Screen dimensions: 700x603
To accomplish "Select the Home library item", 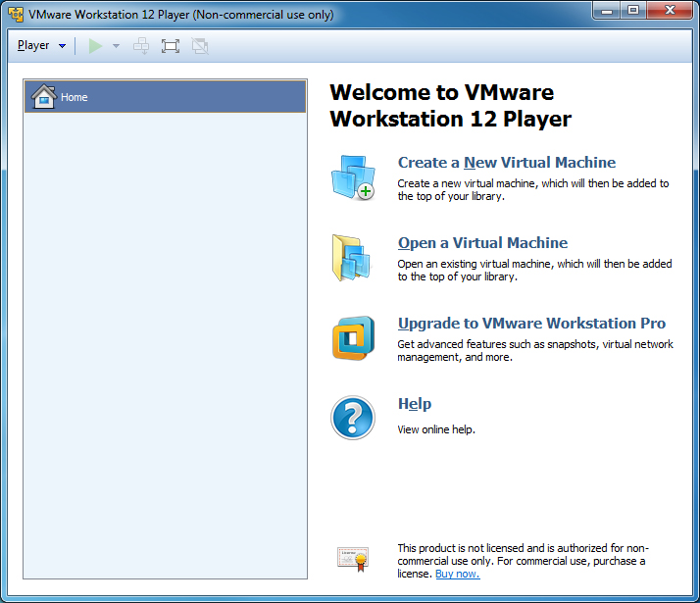I will [165, 96].
